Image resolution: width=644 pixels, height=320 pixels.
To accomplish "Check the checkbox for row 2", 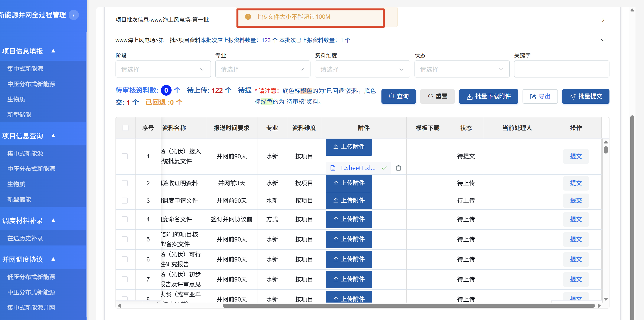I will click(x=124, y=183).
